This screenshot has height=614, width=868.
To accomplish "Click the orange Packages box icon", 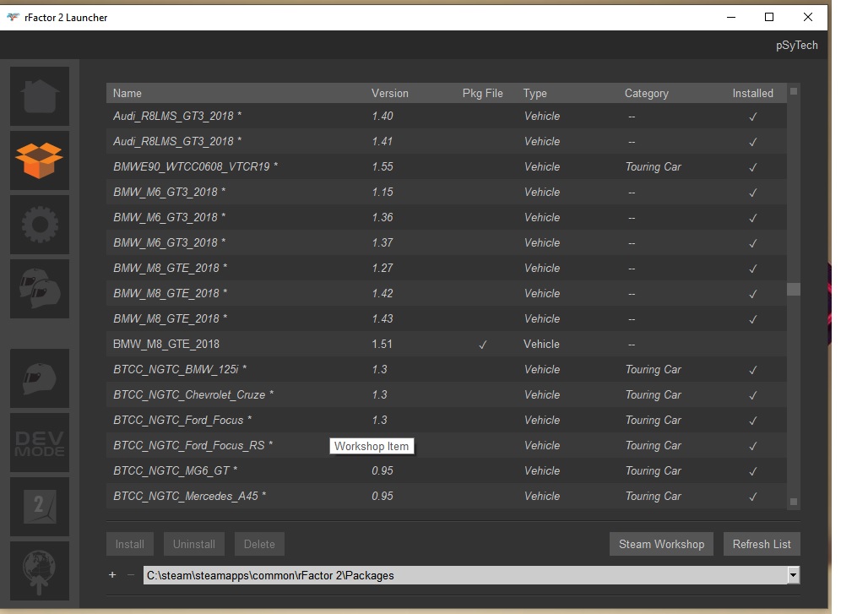I will (40, 160).
